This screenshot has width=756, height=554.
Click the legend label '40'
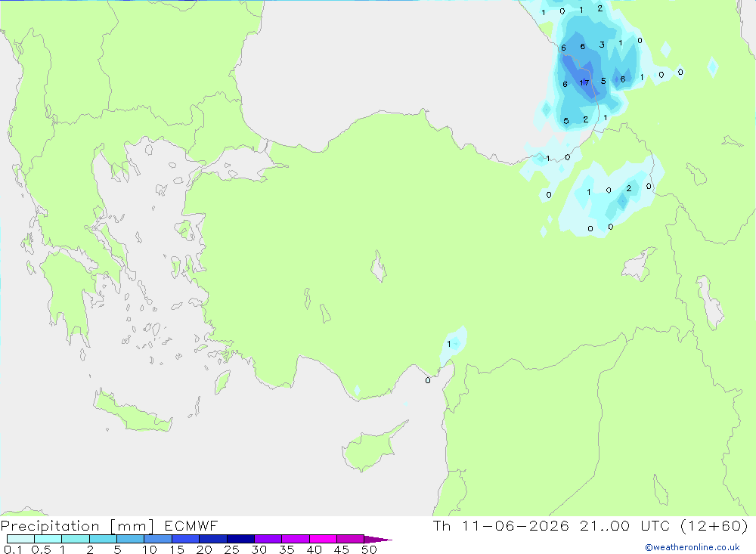click(314, 549)
